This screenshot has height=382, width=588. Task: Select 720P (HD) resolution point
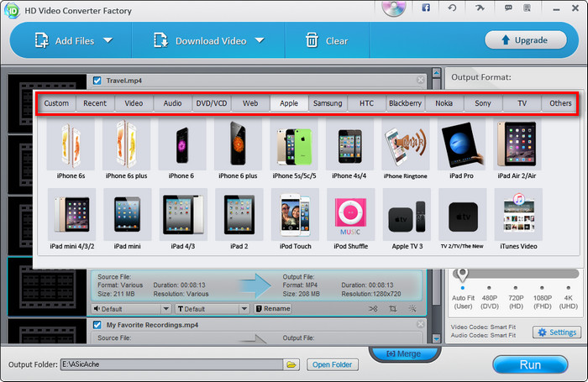(x=516, y=288)
